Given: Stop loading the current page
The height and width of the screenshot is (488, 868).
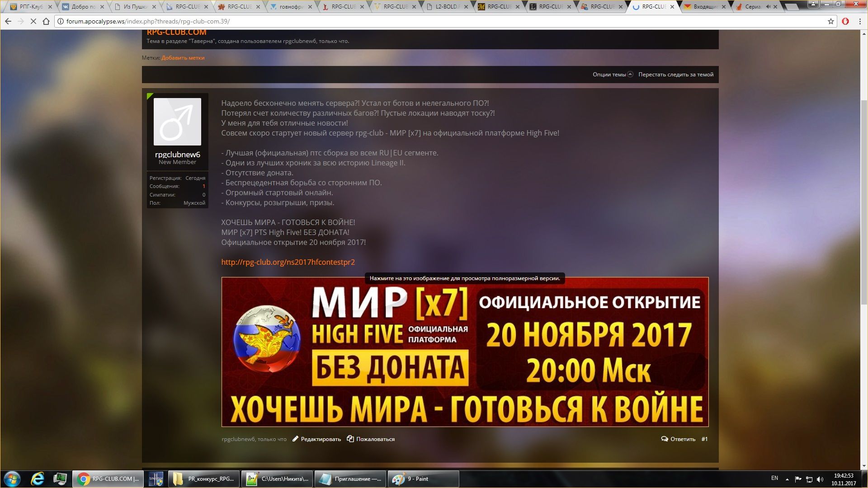Looking at the screenshot, I should (33, 21).
